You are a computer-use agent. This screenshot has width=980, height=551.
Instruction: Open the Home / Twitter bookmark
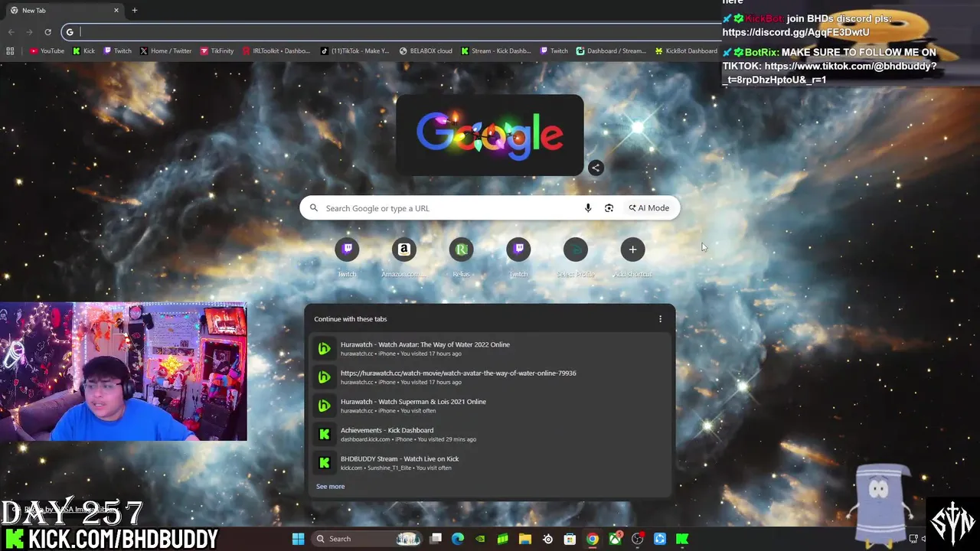(x=165, y=51)
